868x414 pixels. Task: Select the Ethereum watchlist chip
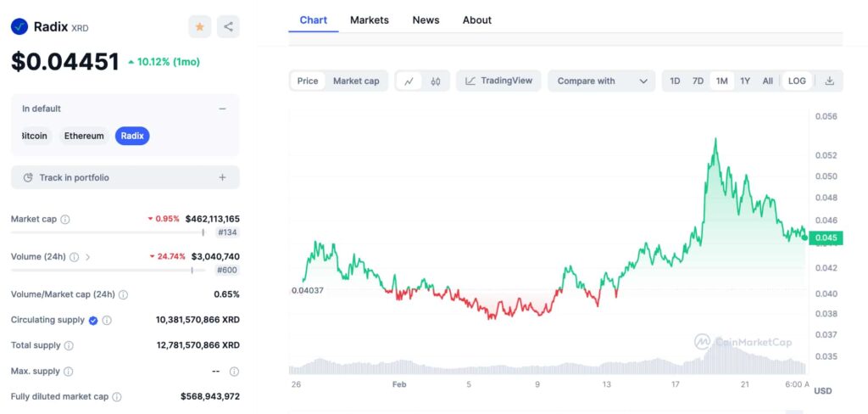pos(84,136)
